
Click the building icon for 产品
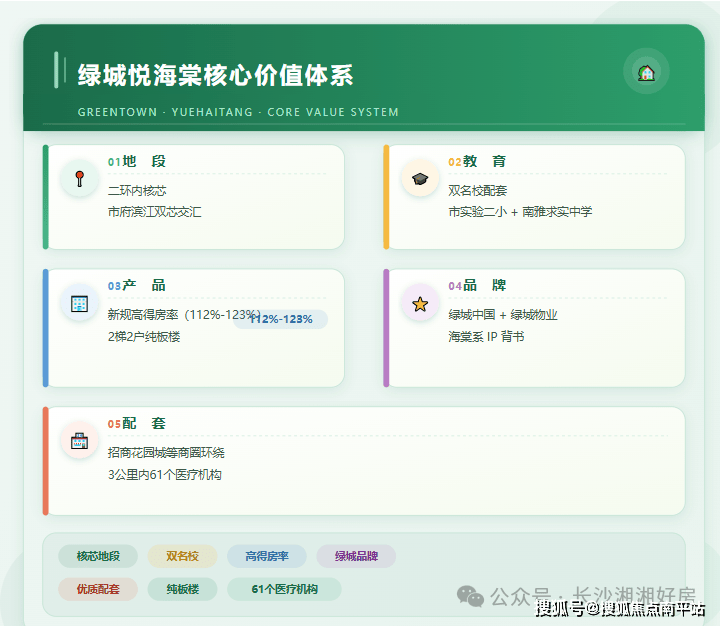[79, 302]
